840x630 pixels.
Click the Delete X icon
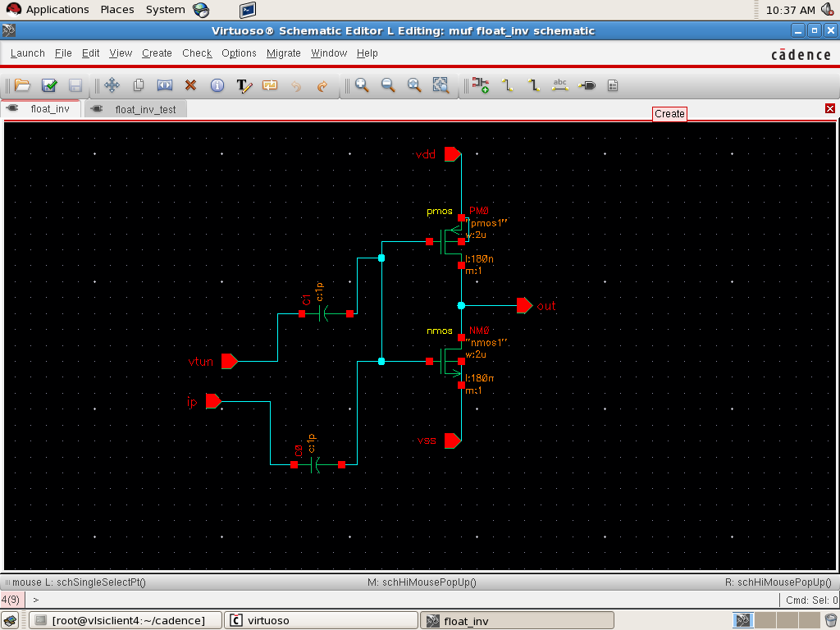[190, 85]
